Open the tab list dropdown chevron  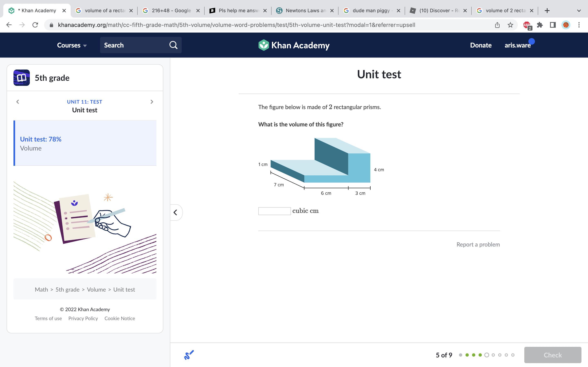[x=579, y=11]
